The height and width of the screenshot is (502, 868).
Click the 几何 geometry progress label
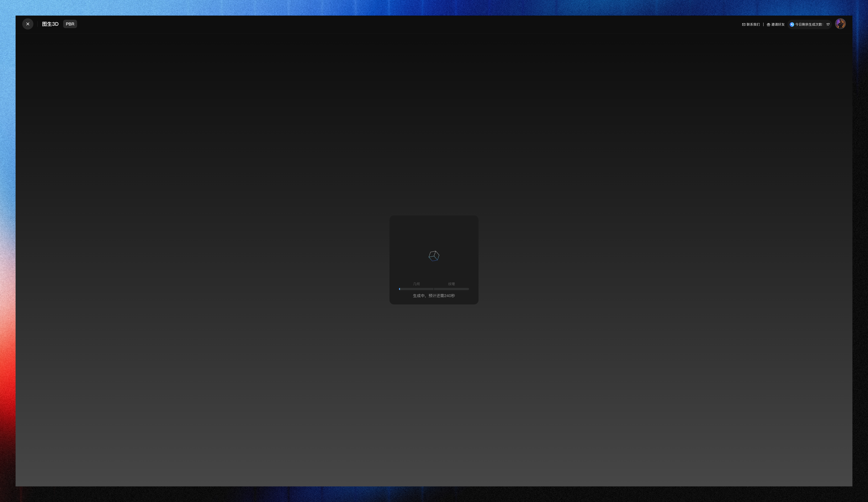point(416,284)
